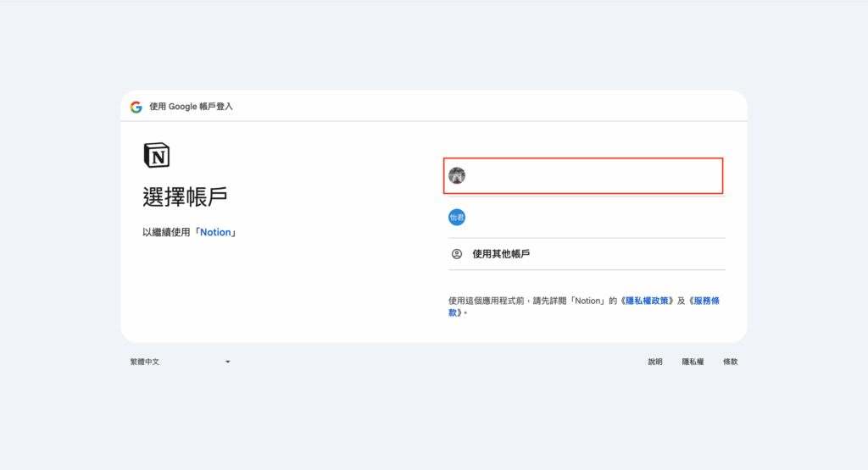The height and width of the screenshot is (470, 868).
Task: Open the 隱私權政策 link
Action: pos(648,301)
